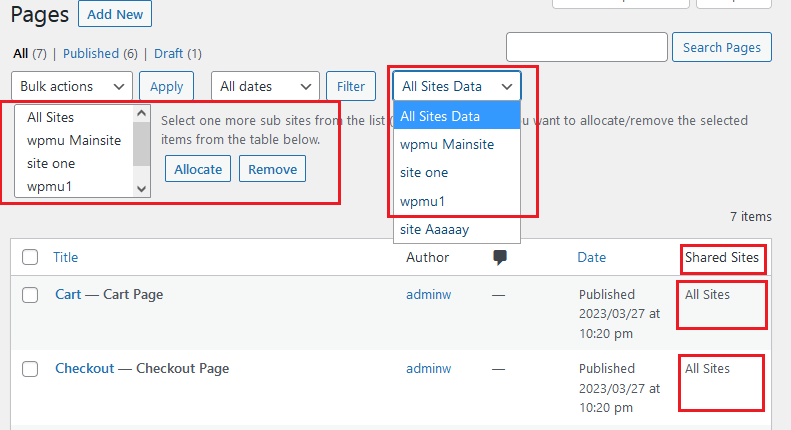Check the Cart page row checkbox
791x430 pixels.
coord(30,295)
